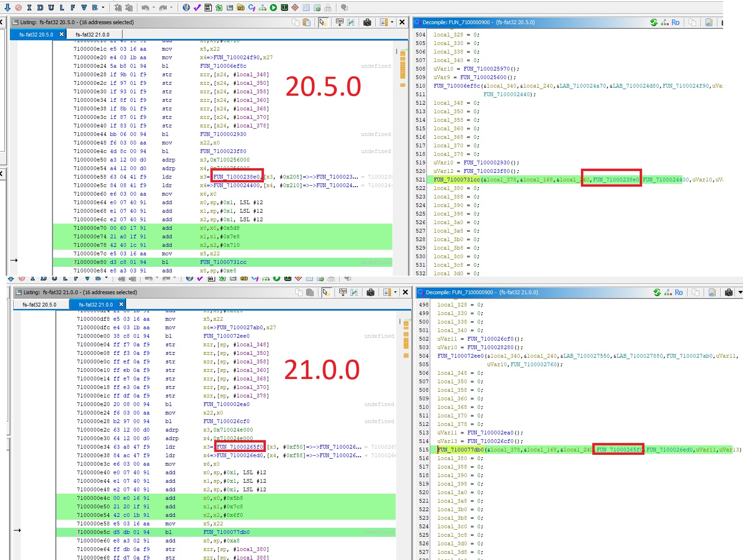
Task: Click decompile line 521 FUN_71000731cc in 20.5.0
Action: tap(456, 180)
